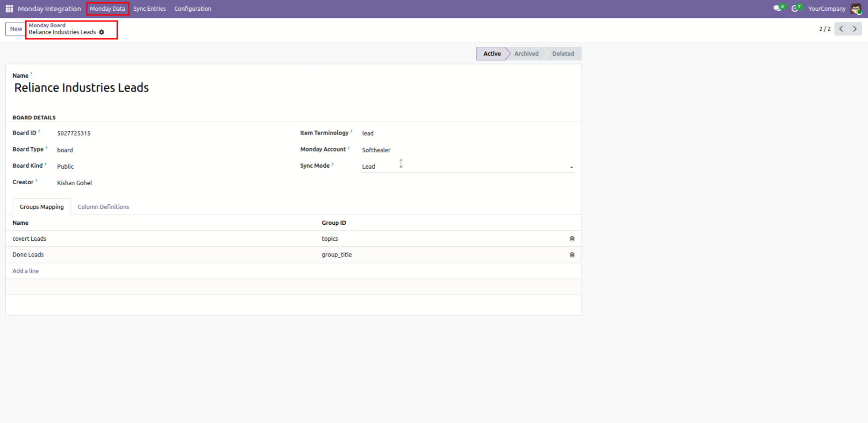
Task: Click the Name column header
Action: click(x=21, y=223)
